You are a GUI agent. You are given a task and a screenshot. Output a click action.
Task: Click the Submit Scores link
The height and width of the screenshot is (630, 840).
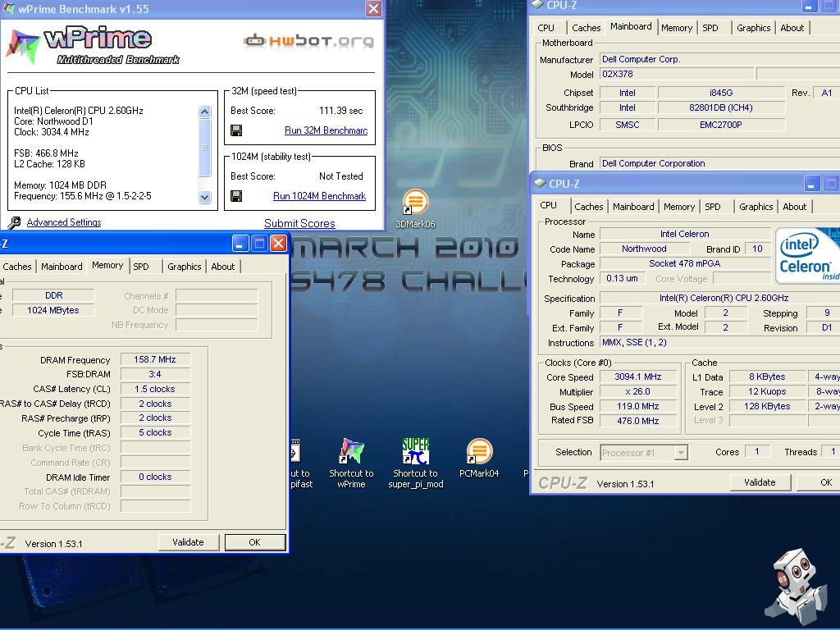click(299, 223)
